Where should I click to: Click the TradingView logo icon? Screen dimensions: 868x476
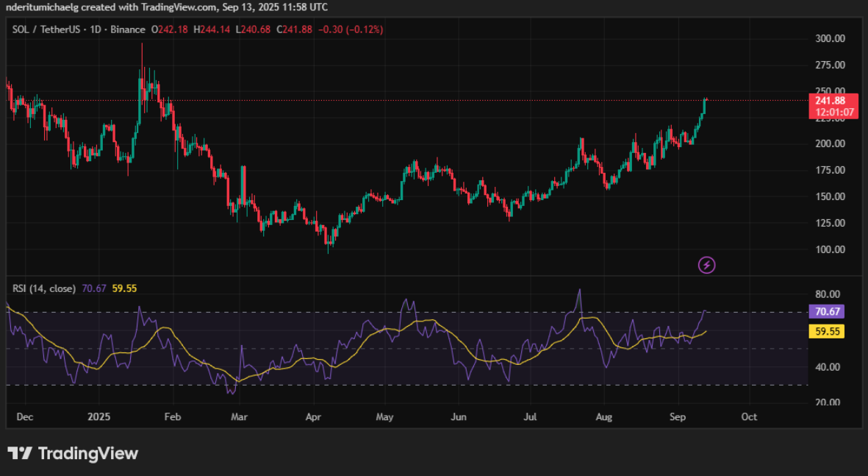click(20, 453)
